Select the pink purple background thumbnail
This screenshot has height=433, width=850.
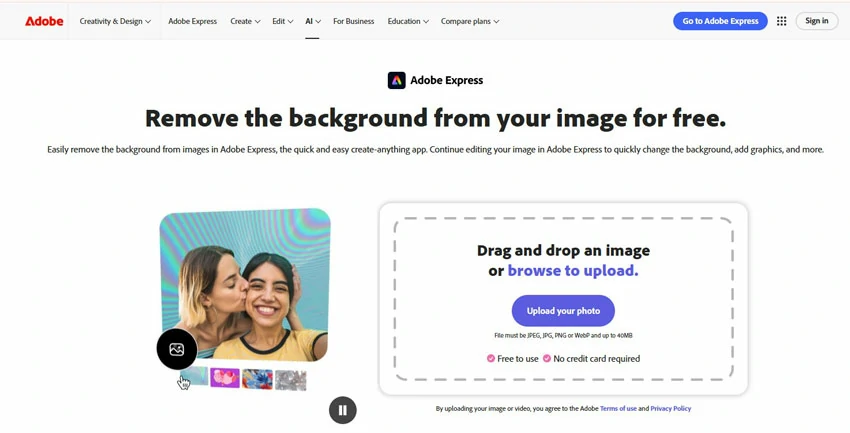225,378
